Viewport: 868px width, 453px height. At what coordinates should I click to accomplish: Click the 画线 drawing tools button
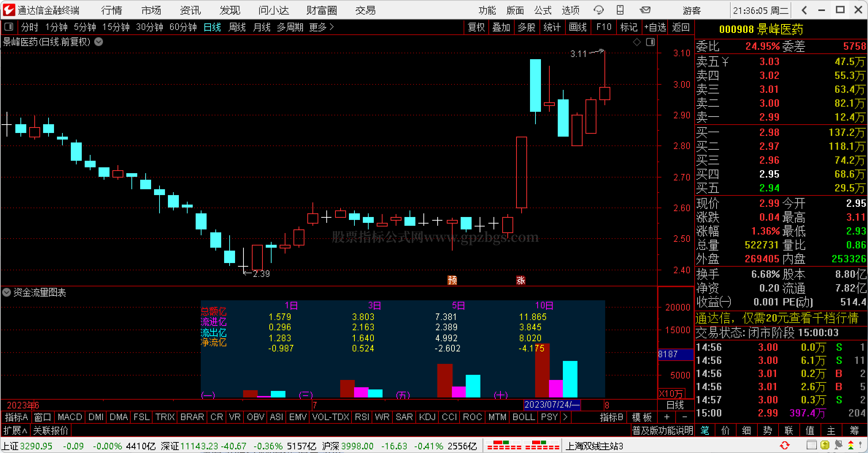click(578, 27)
